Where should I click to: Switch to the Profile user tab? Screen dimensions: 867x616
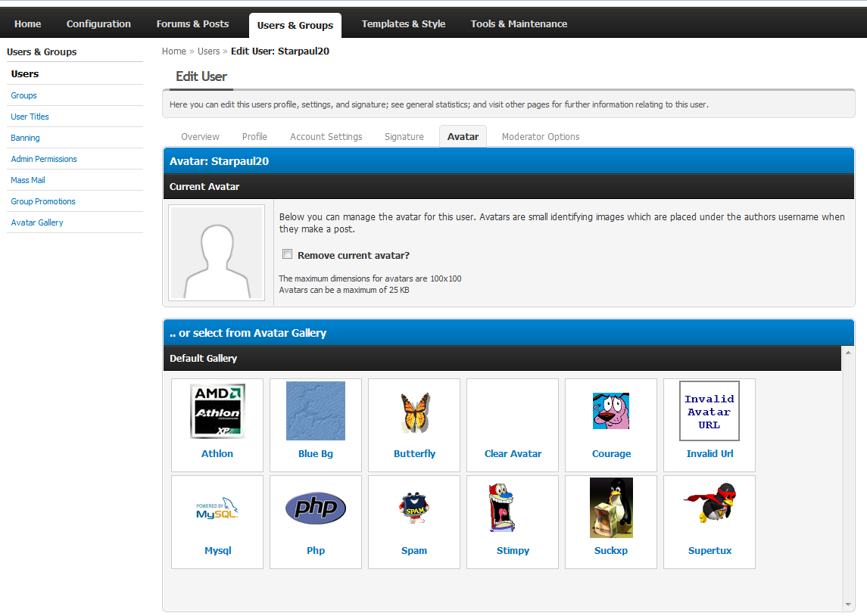(254, 136)
